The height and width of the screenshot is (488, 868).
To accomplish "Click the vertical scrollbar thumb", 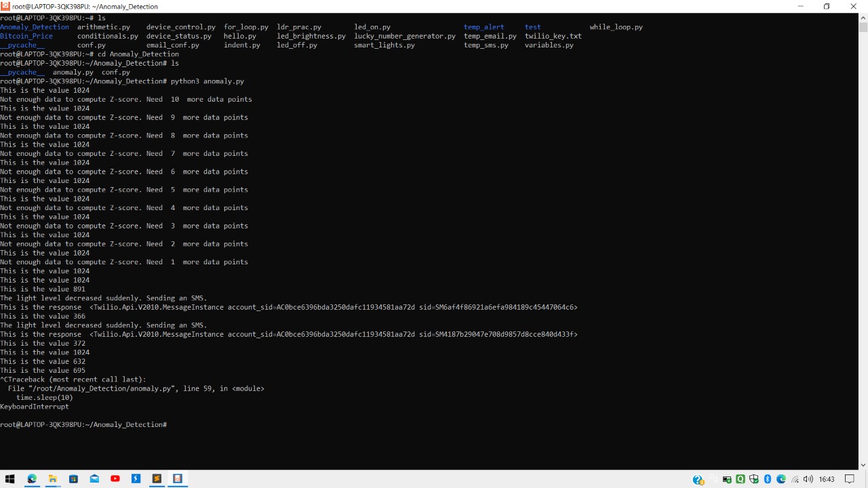I will point(863,28).
